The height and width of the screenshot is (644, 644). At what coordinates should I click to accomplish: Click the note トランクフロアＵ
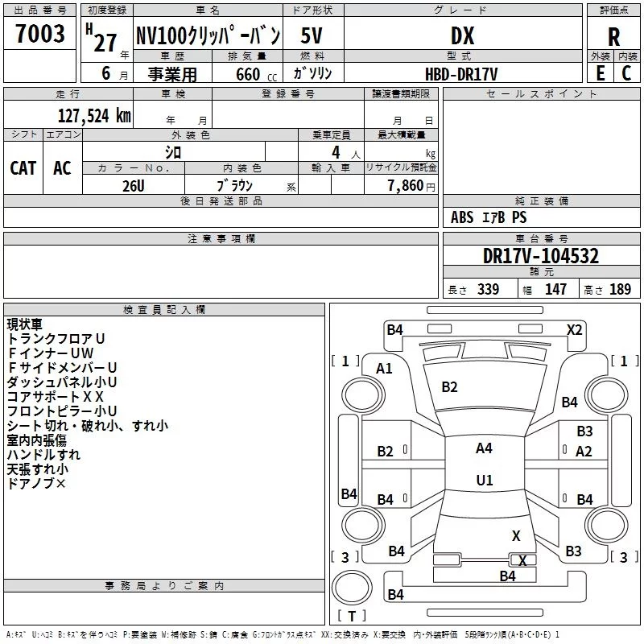pyautogui.click(x=56, y=338)
